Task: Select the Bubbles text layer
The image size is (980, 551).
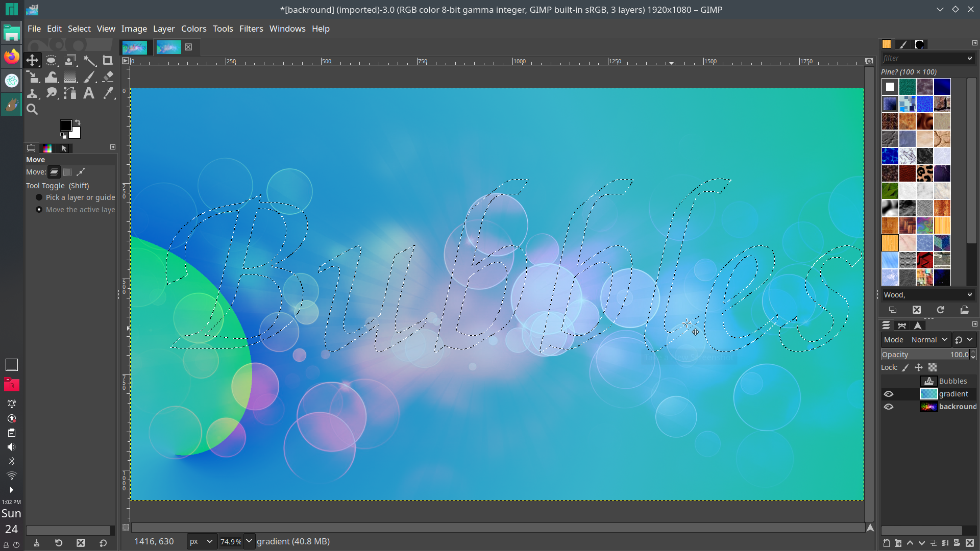Action: coord(952,381)
